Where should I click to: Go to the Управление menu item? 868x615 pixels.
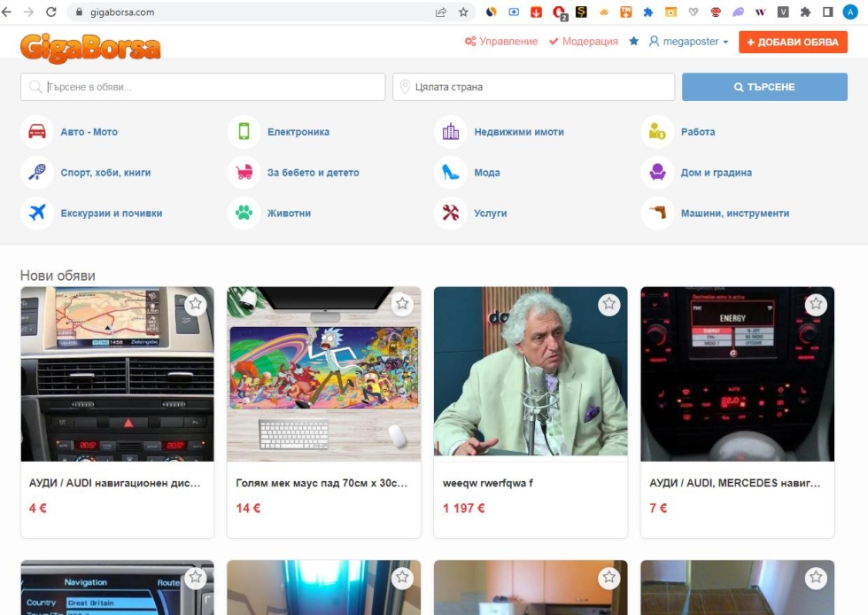click(x=501, y=42)
